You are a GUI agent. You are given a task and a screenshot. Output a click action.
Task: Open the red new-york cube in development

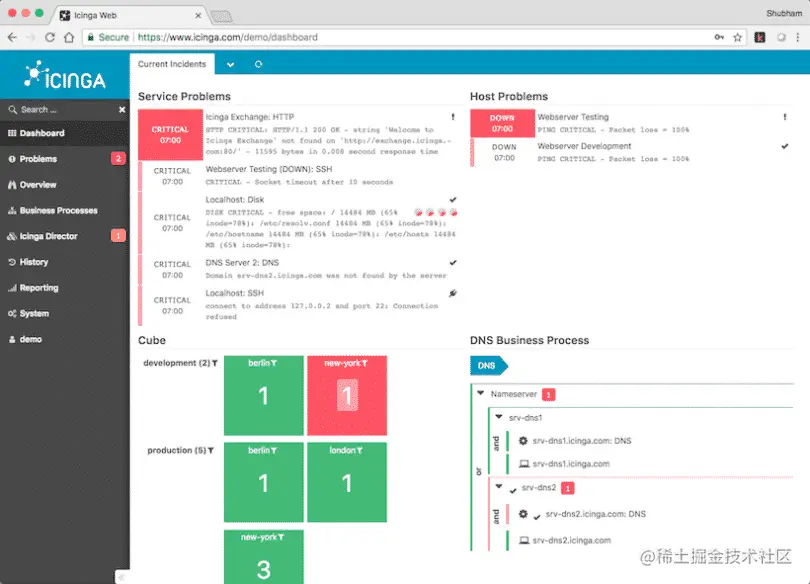[x=347, y=396]
